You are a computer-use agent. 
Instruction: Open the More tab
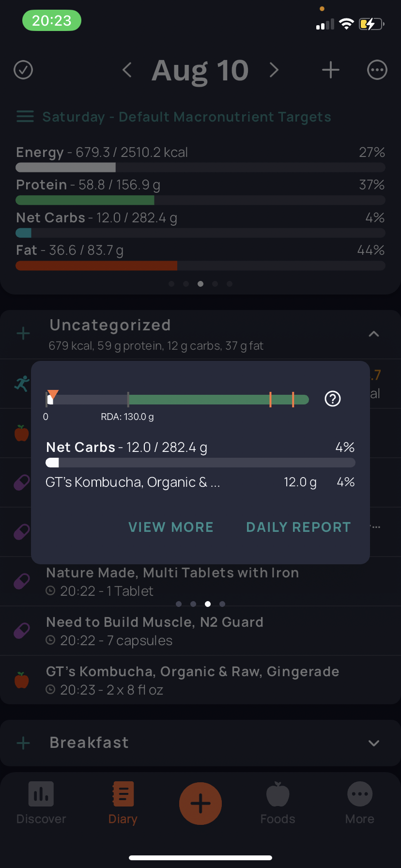(x=360, y=803)
